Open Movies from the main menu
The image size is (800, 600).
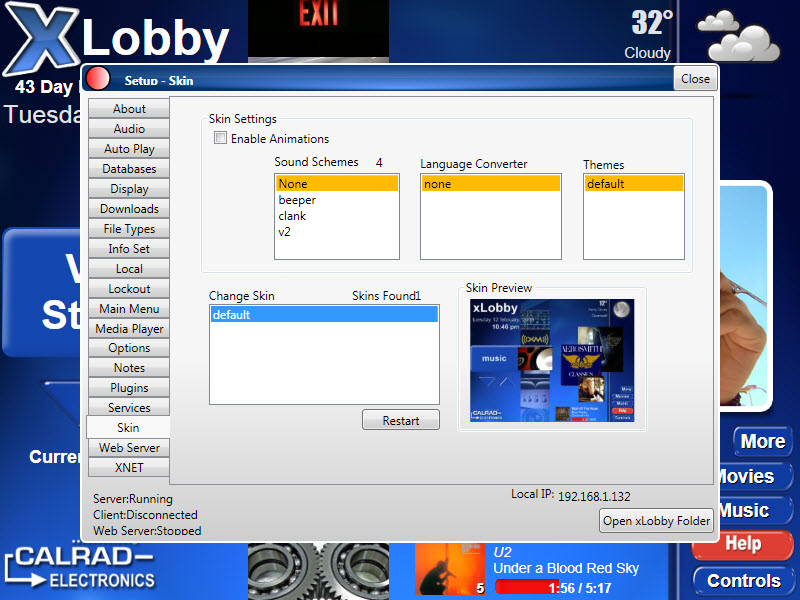pos(754,477)
